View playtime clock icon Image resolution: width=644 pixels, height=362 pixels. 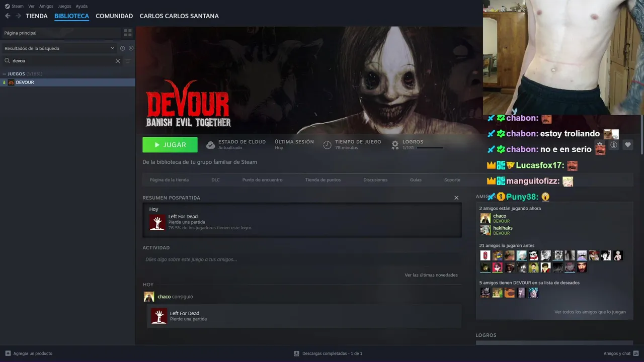point(327,145)
